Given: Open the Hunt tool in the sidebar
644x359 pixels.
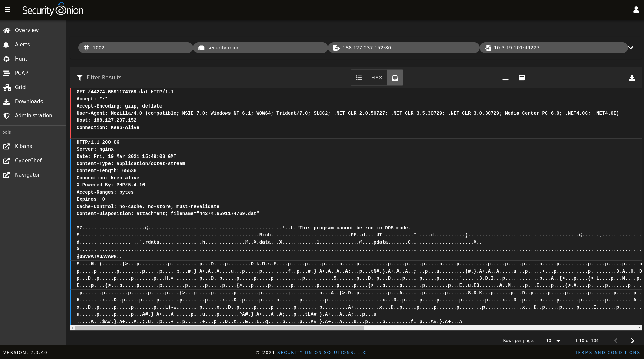Looking at the screenshot, I should 21,59.
